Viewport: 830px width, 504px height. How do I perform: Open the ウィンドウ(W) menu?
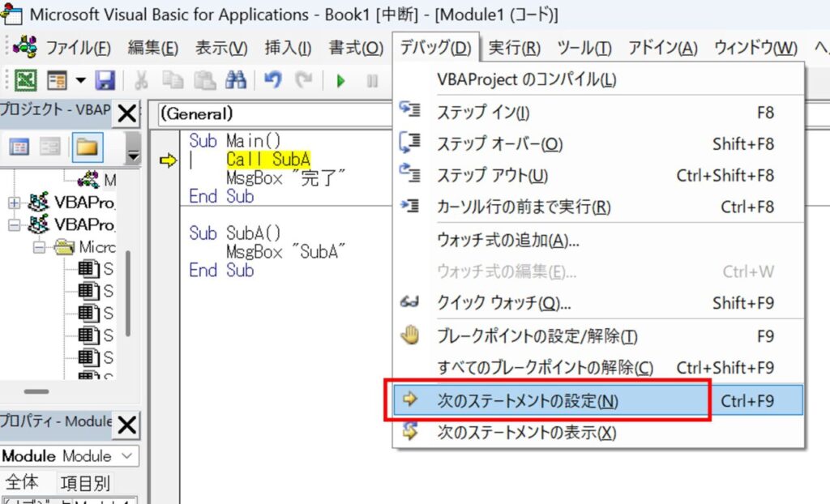pos(755,48)
